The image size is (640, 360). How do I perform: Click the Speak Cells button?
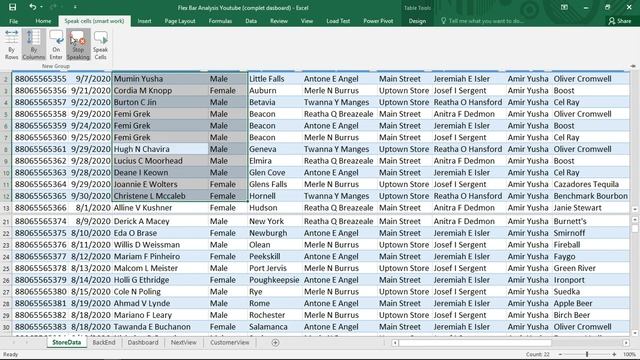coord(100,45)
